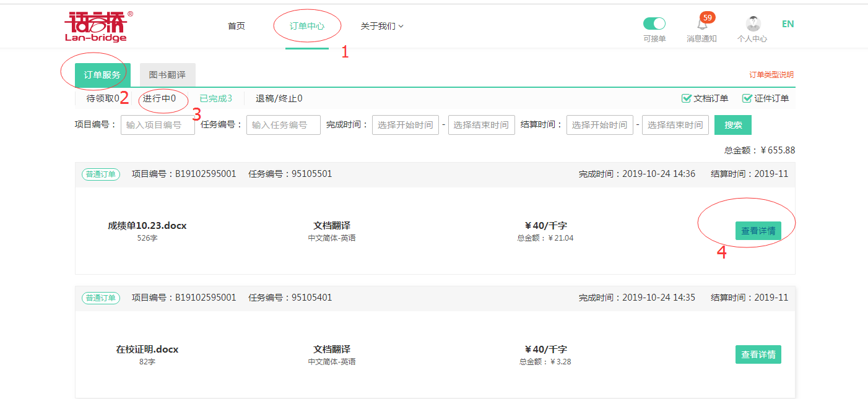Open the 结算时间 end date picker
Image resolution: width=868 pixels, height=399 pixels.
(x=675, y=125)
